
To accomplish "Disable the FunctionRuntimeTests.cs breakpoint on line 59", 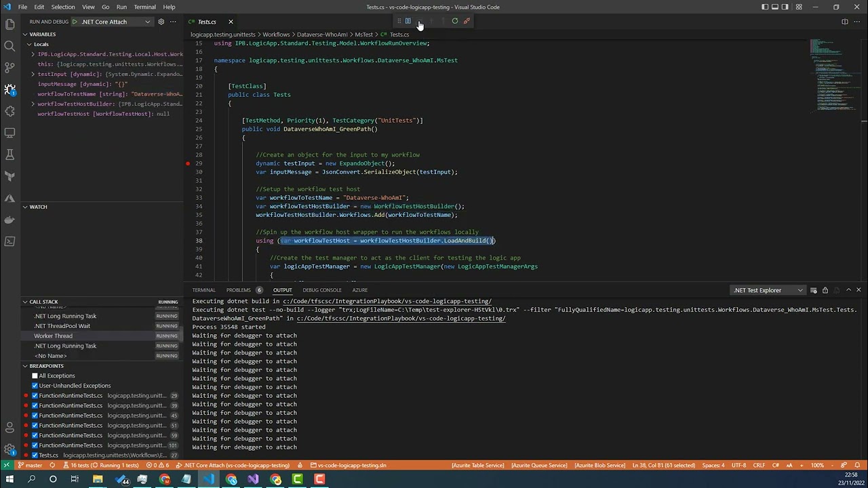I will pyautogui.click(x=35, y=435).
